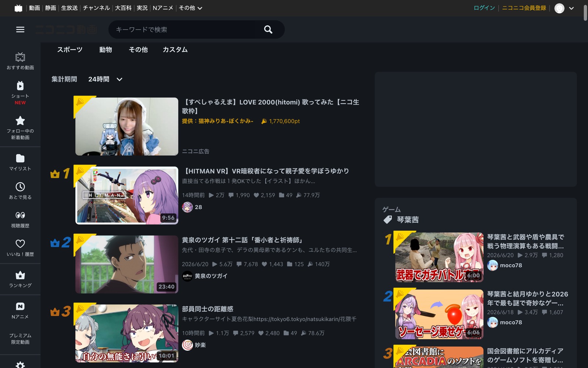
Task: Open 【HITMAN VR】 video title link
Action: 265,171
